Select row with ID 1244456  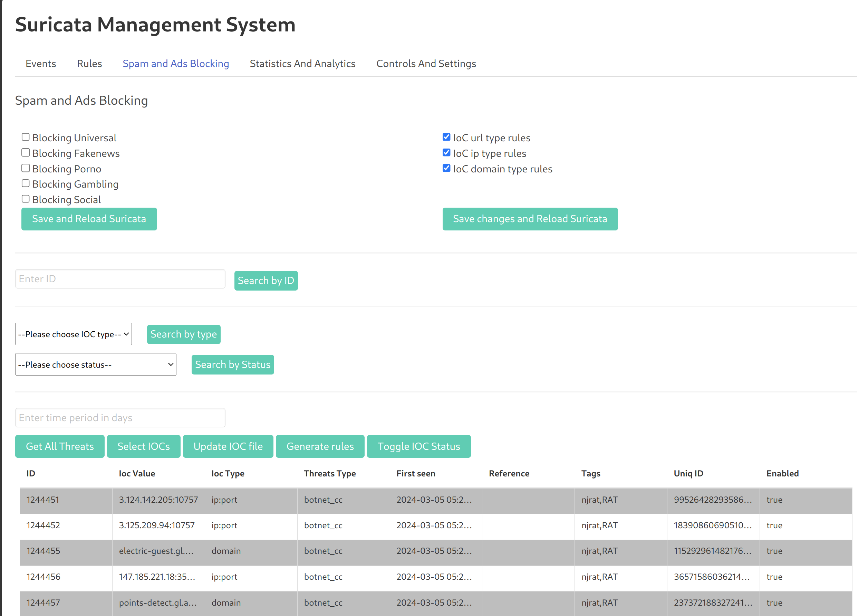[x=436, y=578]
